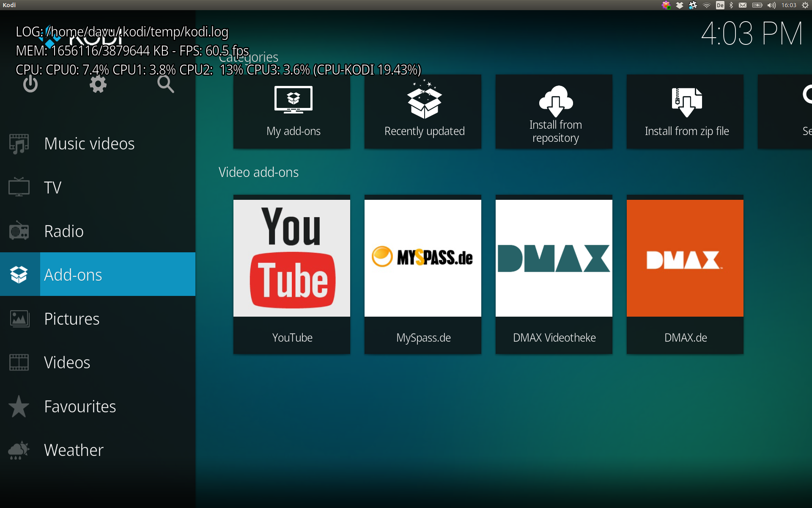Click the Music videos sidebar icon

[x=19, y=144]
